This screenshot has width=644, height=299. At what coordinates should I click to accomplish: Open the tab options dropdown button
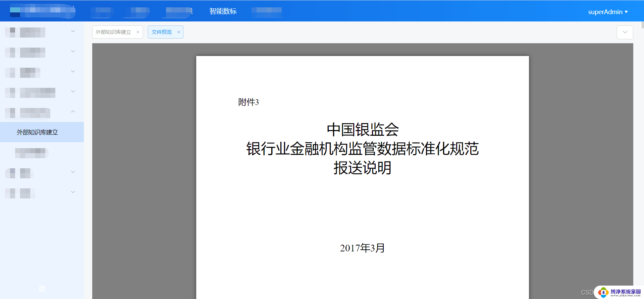625,32
